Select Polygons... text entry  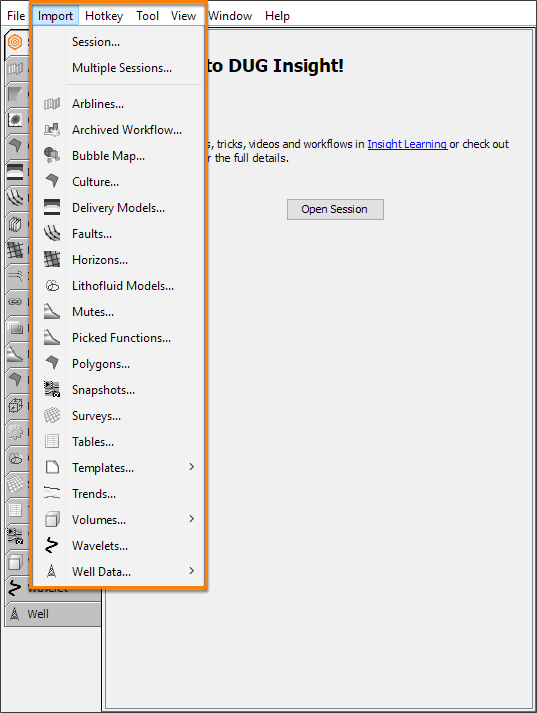click(101, 364)
